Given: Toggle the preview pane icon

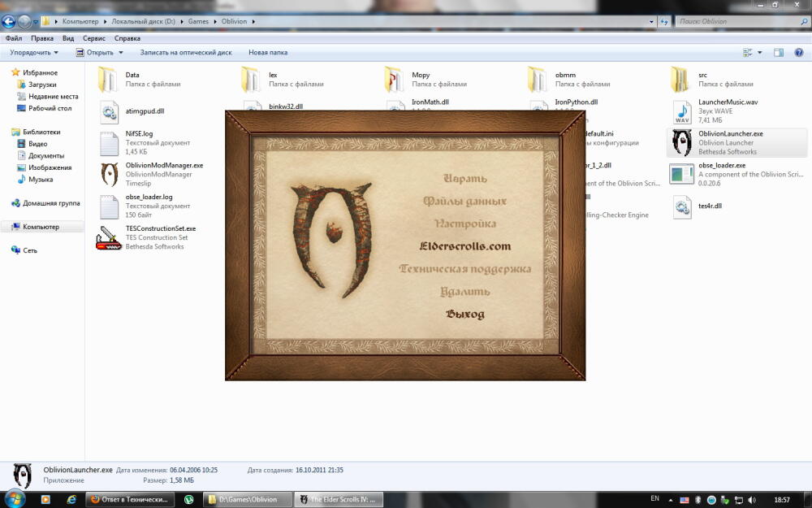Looking at the screenshot, I should (x=779, y=52).
